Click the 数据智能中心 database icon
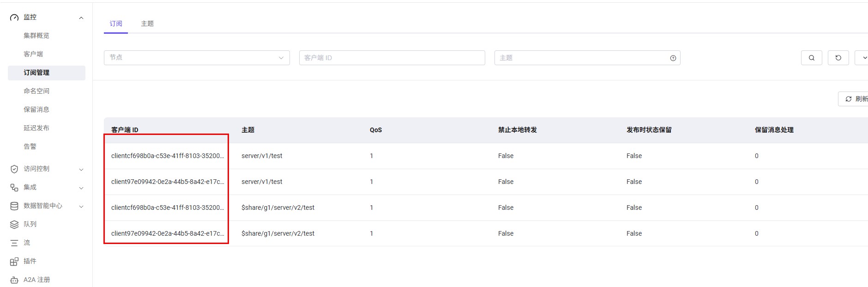 pos(14,206)
